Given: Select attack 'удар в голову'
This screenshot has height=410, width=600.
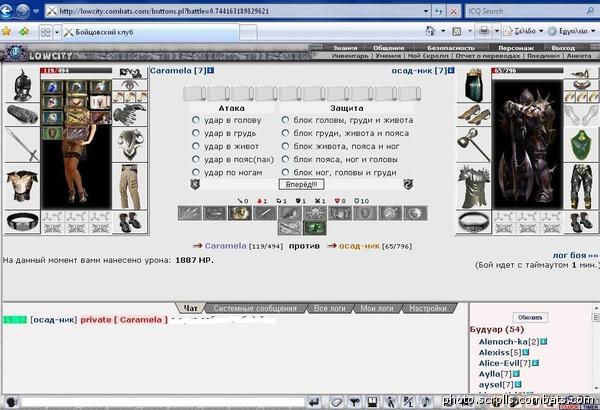Looking at the screenshot, I should 196,120.
